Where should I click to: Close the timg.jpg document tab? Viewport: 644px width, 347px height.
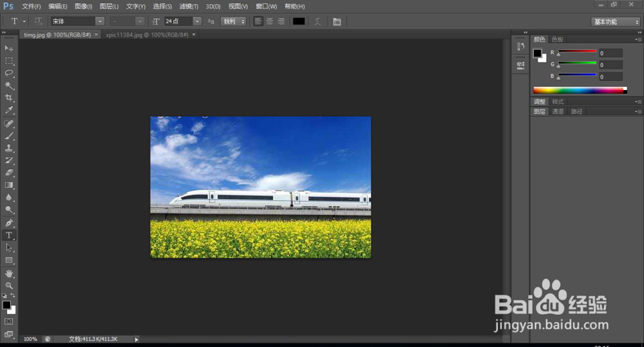click(96, 35)
